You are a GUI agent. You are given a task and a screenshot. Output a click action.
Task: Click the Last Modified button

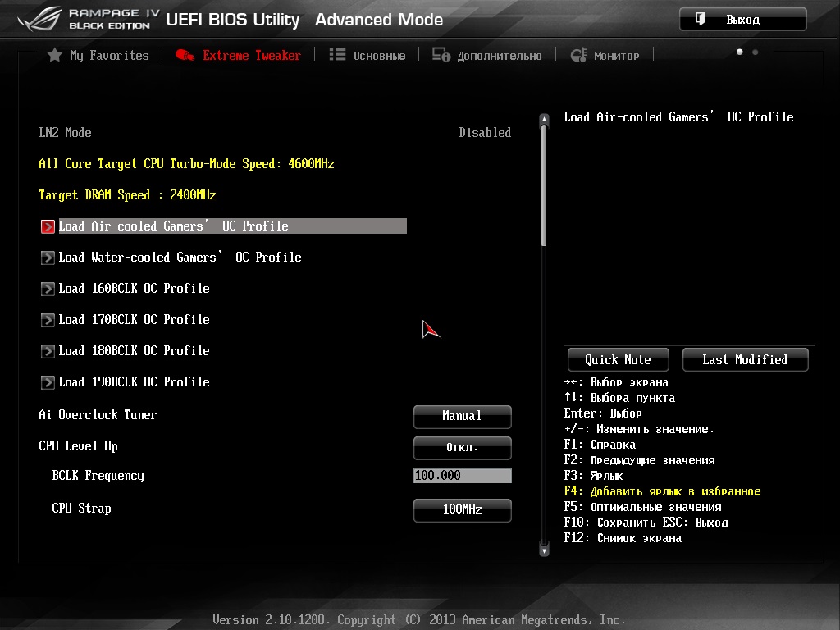coord(745,359)
